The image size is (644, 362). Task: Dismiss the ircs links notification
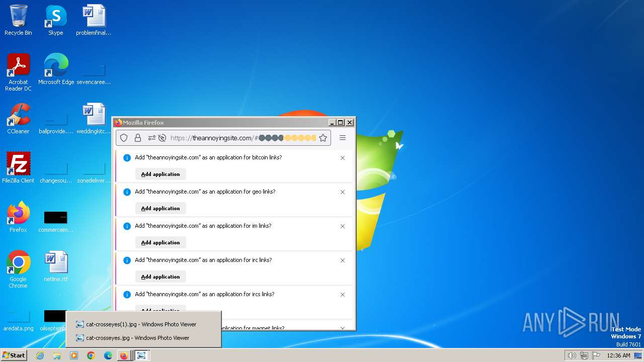(343, 295)
